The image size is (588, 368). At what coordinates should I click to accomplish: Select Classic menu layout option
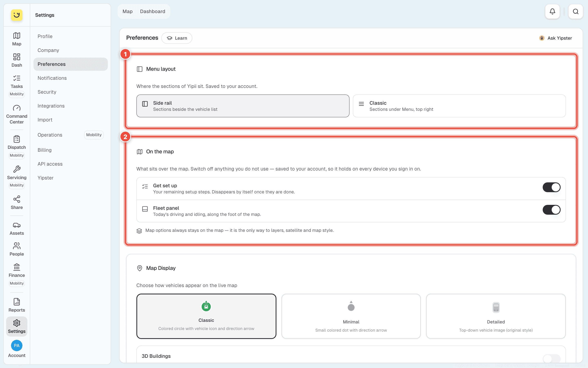[x=459, y=106]
